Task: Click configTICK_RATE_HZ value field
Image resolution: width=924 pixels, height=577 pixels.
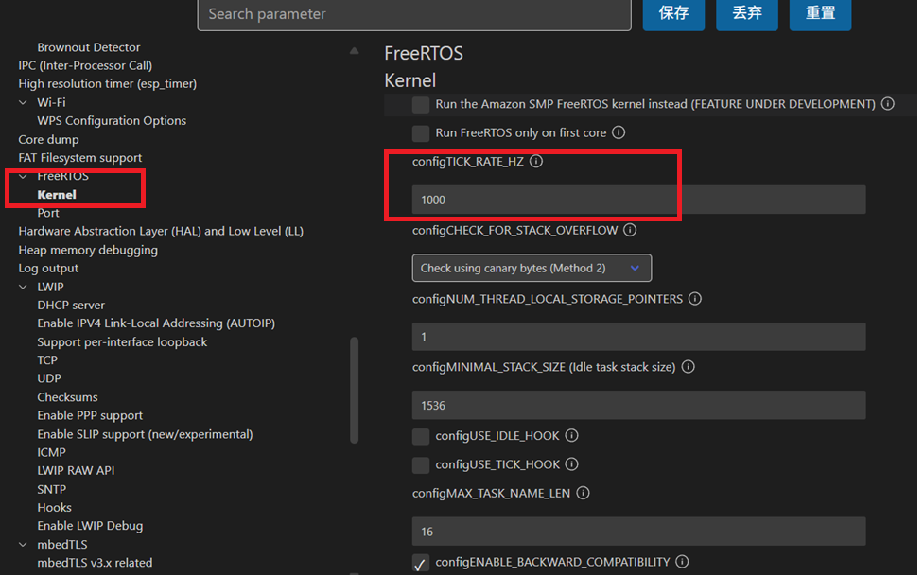Action: [x=638, y=200]
